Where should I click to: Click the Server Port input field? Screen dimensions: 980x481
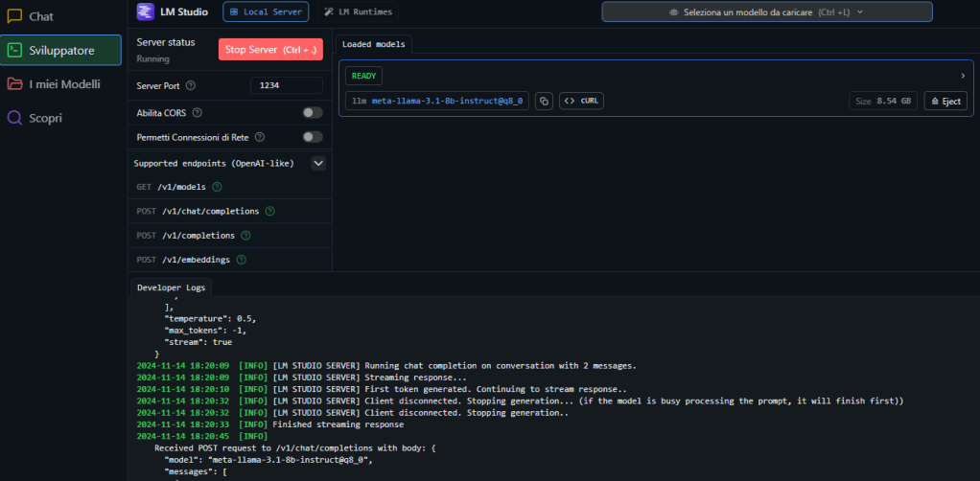(286, 85)
